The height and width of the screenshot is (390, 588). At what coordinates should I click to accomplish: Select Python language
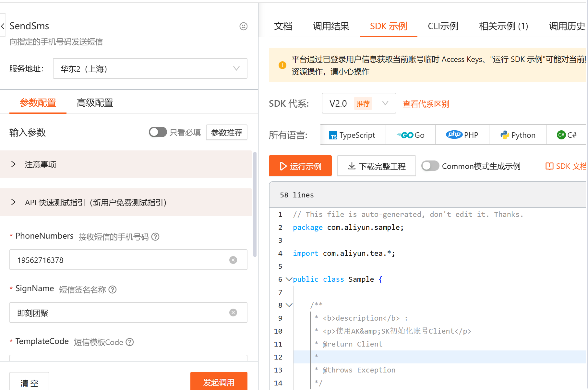click(x=518, y=135)
